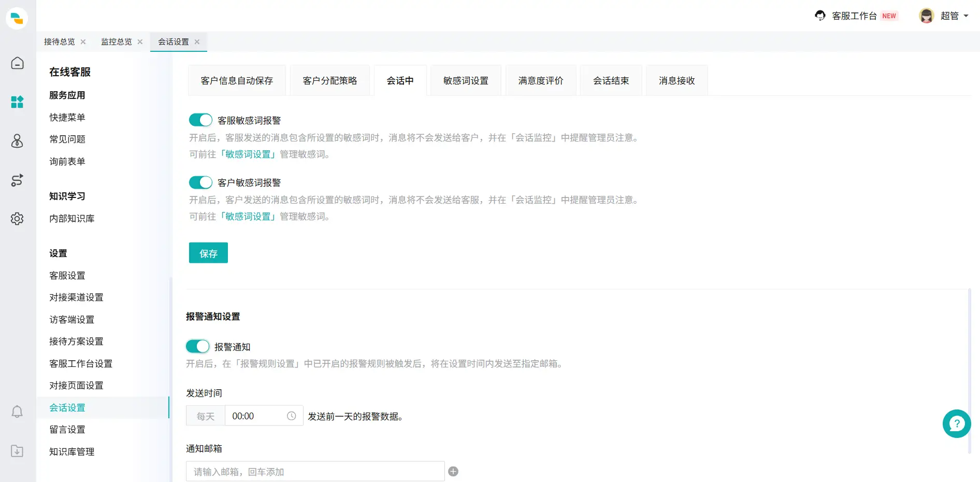Click the clock icon in time field
Image resolution: width=980 pixels, height=482 pixels.
pos(292,416)
